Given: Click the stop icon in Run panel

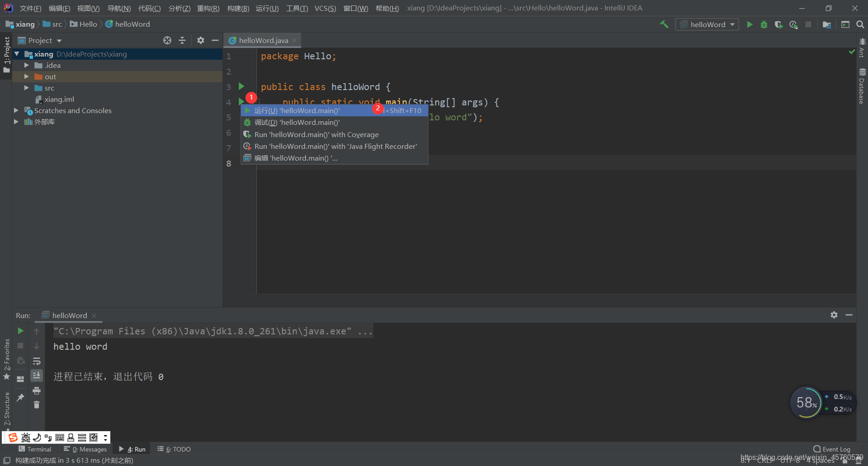Looking at the screenshot, I should pos(20,346).
